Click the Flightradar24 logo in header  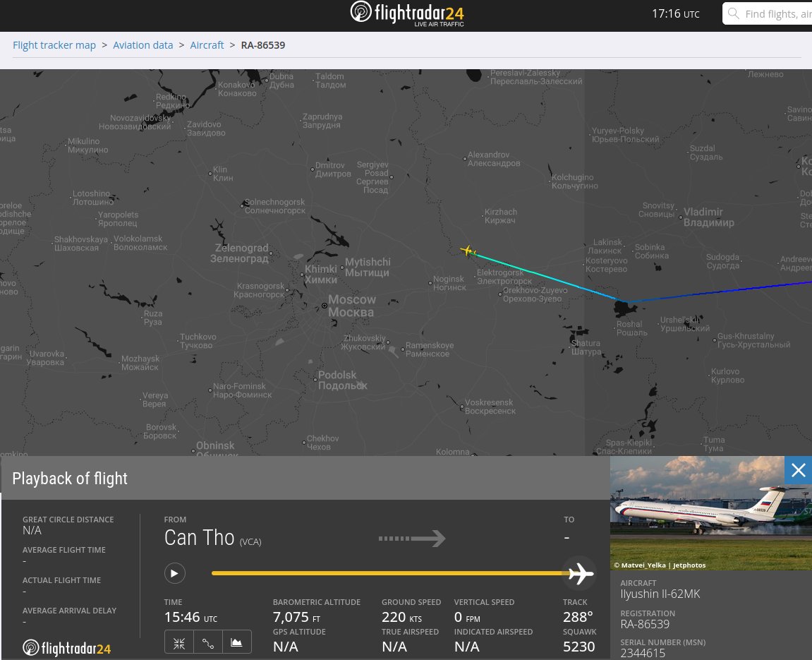(407, 13)
